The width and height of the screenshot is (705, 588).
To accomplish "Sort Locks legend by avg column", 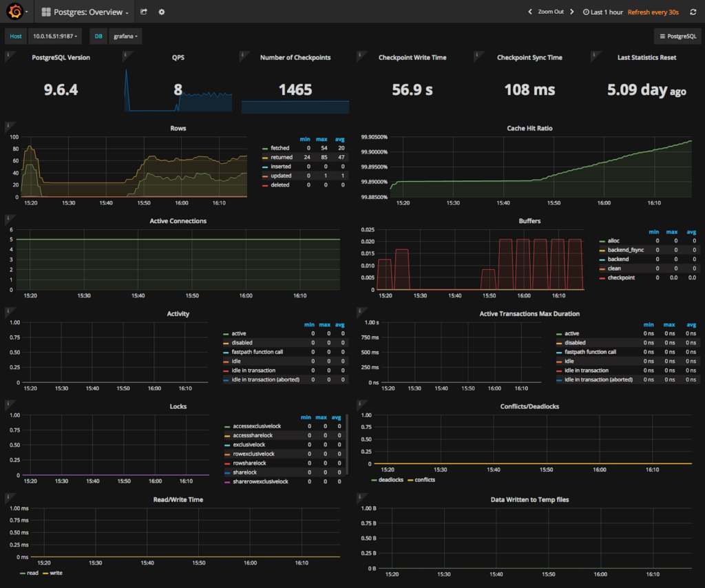I will click(336, 418).
